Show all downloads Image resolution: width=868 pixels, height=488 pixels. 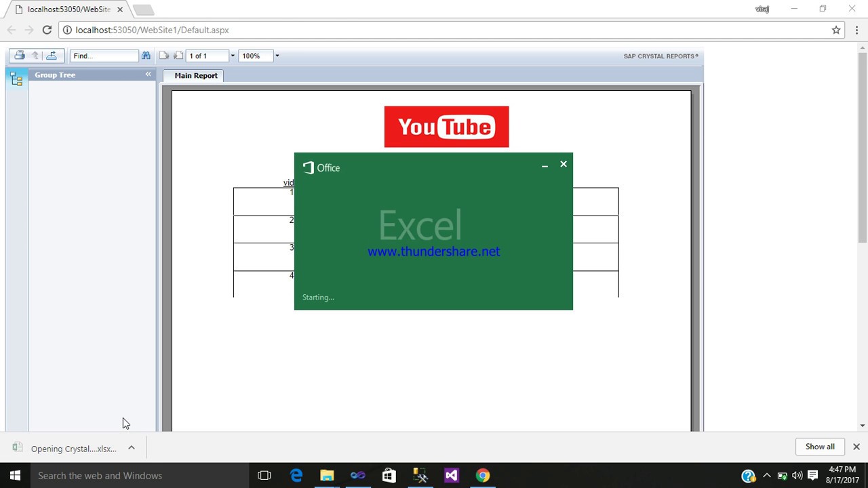coord(820,447)
